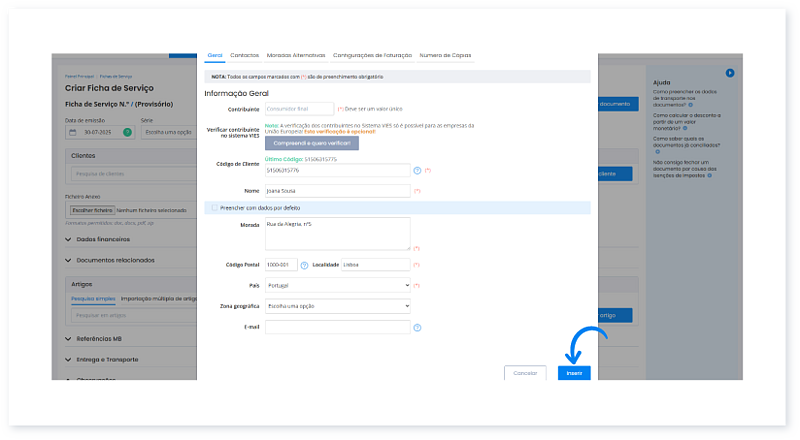Click the Cancelar button

[525, 372]
